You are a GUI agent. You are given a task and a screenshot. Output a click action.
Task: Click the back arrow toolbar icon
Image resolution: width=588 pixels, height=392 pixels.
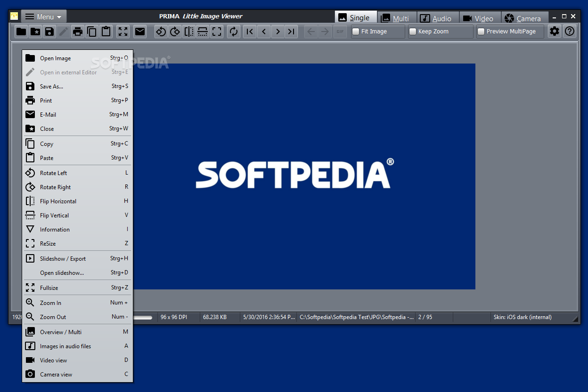311,32
